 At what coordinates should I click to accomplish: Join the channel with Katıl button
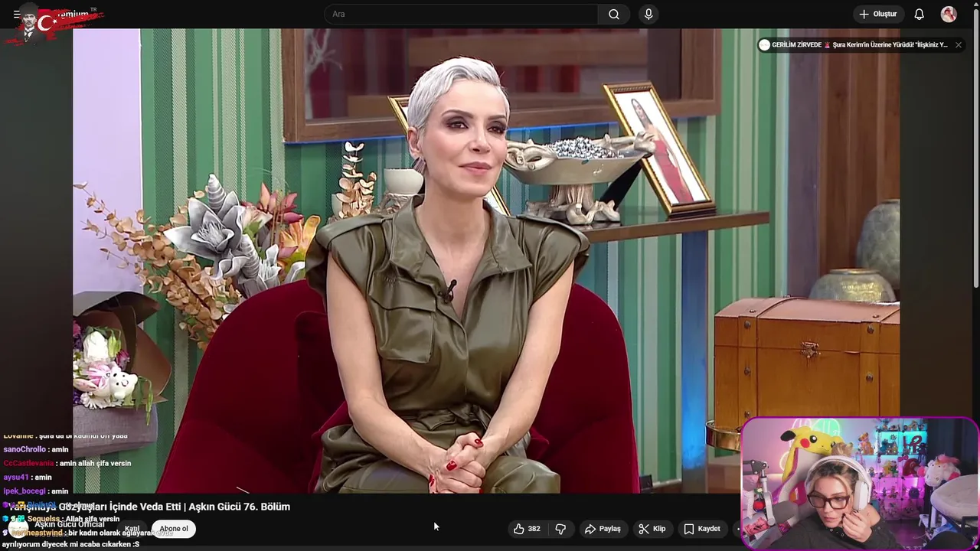132,529
